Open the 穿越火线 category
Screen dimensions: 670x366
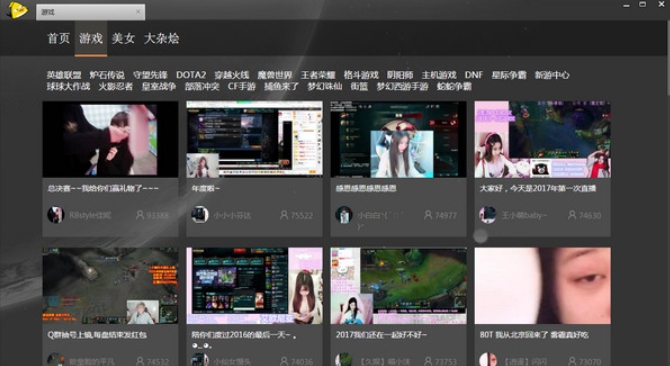232,75
